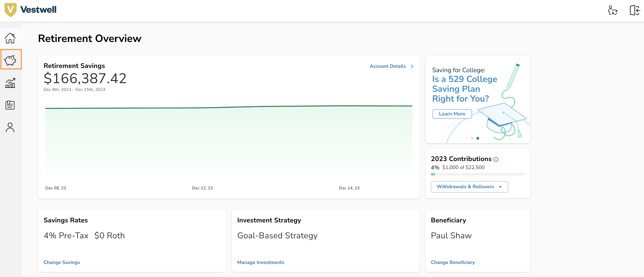
Task: Click the switch user icon at top right
Action: [613, 10]
